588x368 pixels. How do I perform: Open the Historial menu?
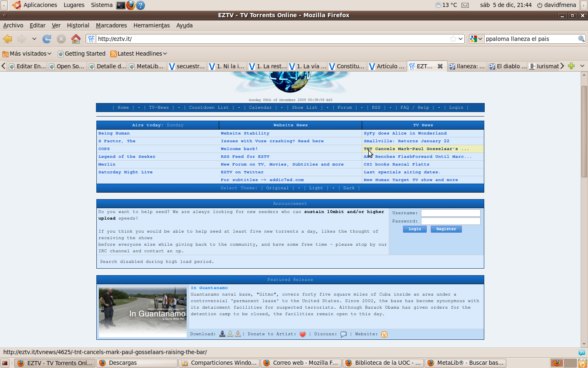(78, 25)
